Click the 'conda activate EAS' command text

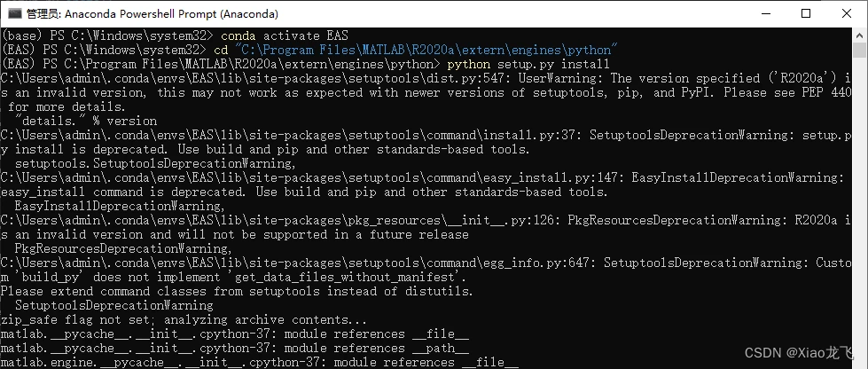click(285, 35)
